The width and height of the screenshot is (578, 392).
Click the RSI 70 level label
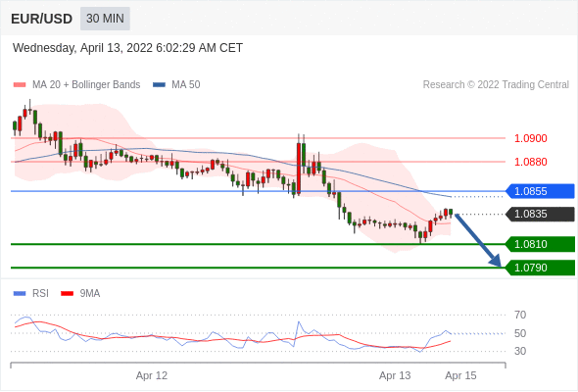point(520,315)
